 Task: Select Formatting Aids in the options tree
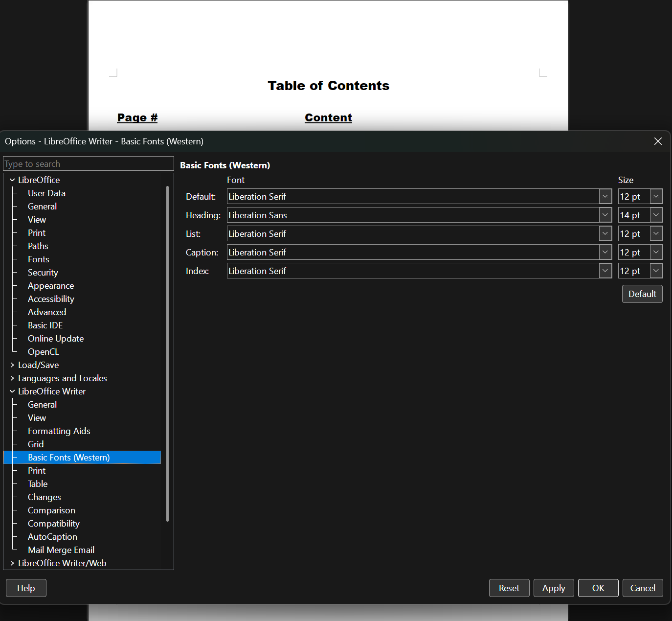coord(59,431)
